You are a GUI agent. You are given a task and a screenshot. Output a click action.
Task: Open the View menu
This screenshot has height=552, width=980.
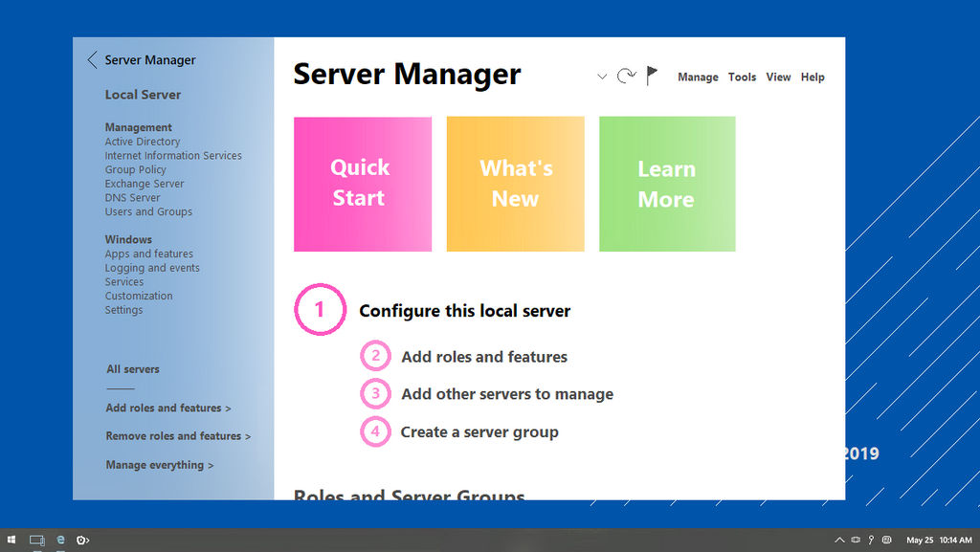[778, 77]
